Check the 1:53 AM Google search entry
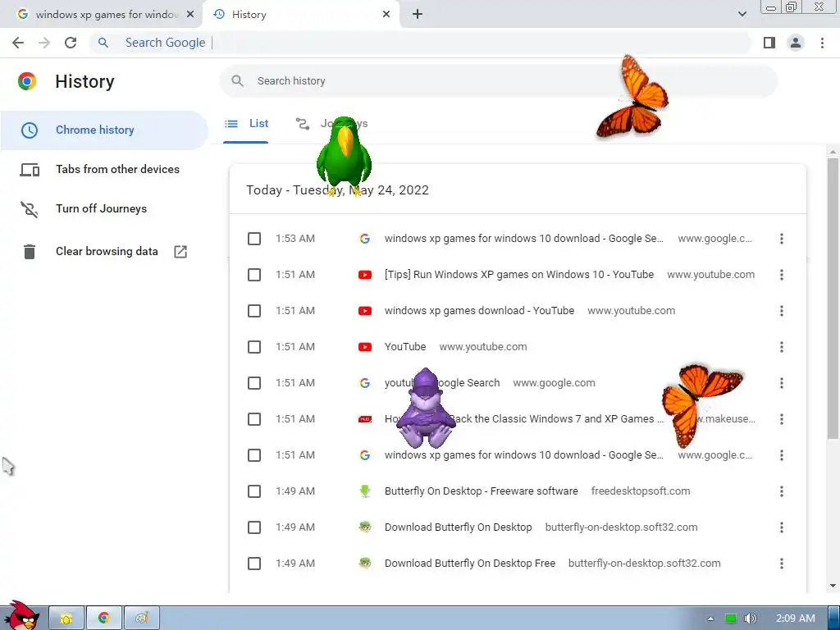This screenshot has height=630, width=840. pos(254,239)
